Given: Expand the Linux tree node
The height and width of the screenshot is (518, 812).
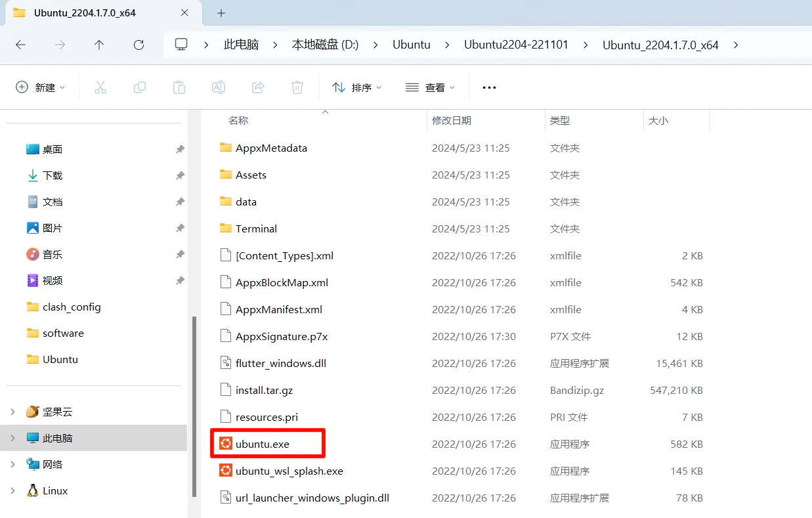Looking at the screenshot, I should tap(12, 490).
